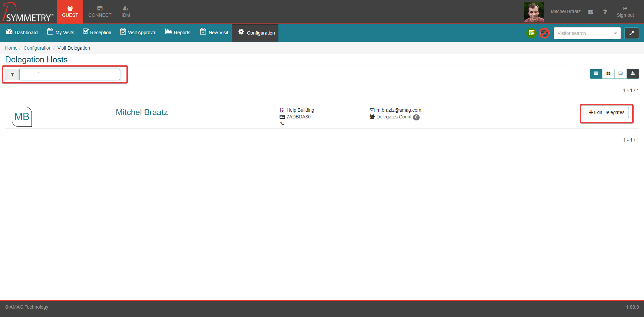This screenshot has height=317, width=644.
Task: Click the m.braztz@amag.com email
Action: [x=398, y=110]
